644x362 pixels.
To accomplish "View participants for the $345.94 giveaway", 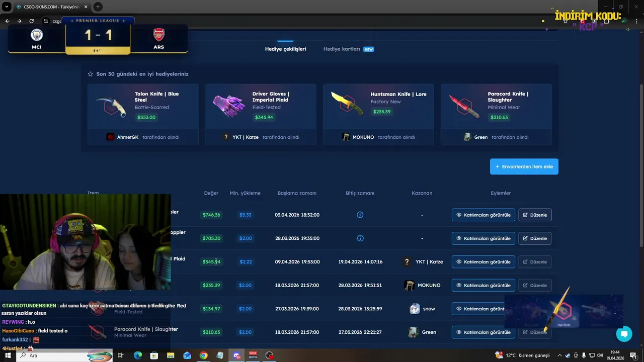I will (x=484, y=262).
